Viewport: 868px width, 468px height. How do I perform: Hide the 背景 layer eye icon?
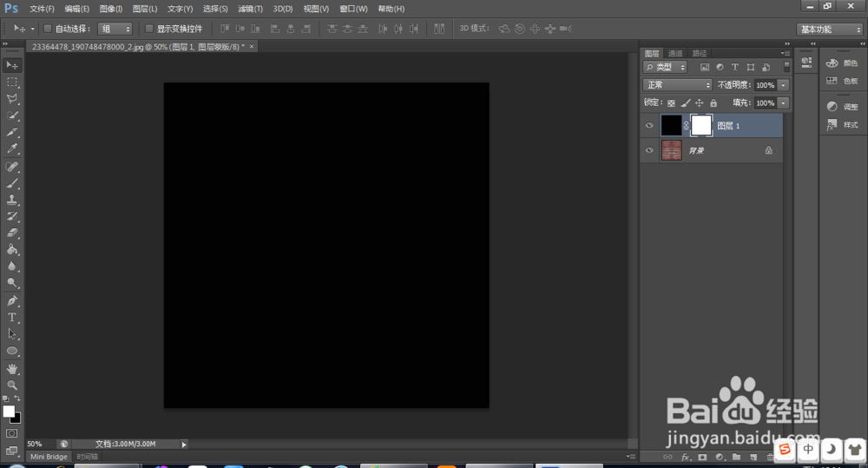[649, 150]
